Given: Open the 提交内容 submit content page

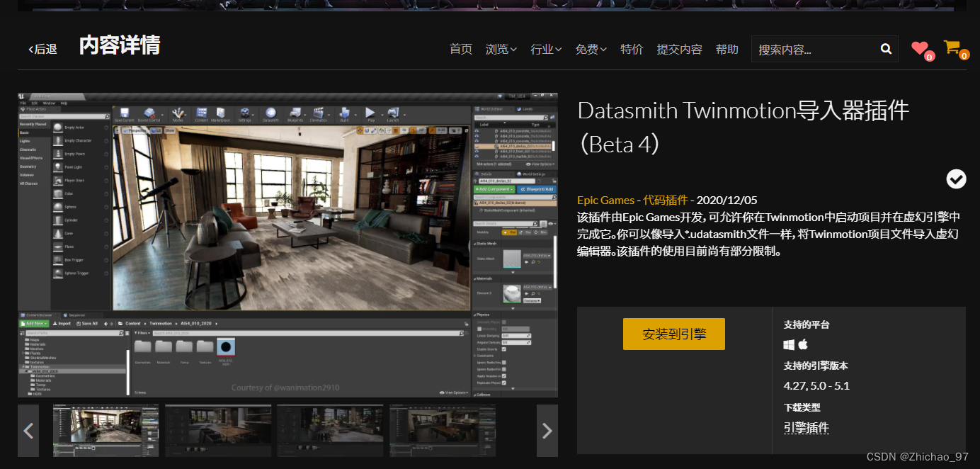Looking at the screenshot, I should pos(680,49).
